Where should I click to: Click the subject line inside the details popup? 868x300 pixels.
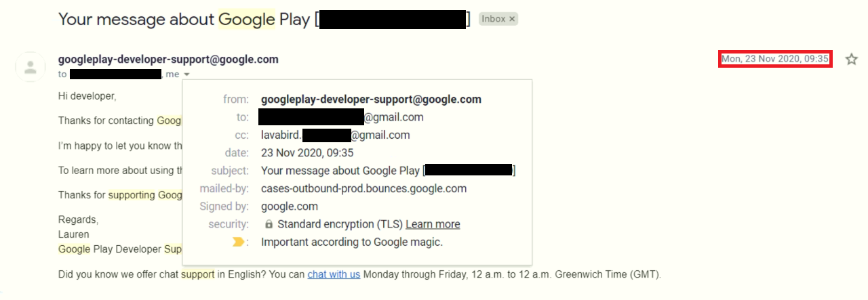(341, 171)
